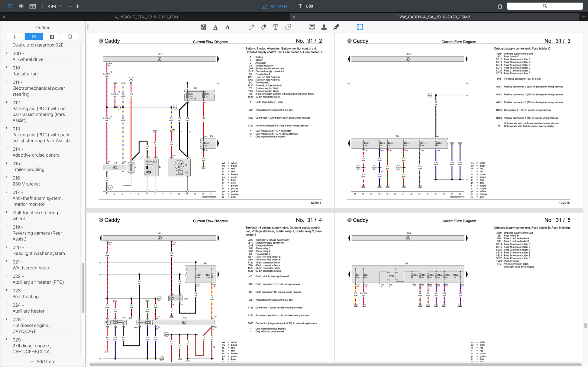Viewport: 588px width, 367px height.
Task: Click the Annotate mode button
Action: tap(275, 6)
